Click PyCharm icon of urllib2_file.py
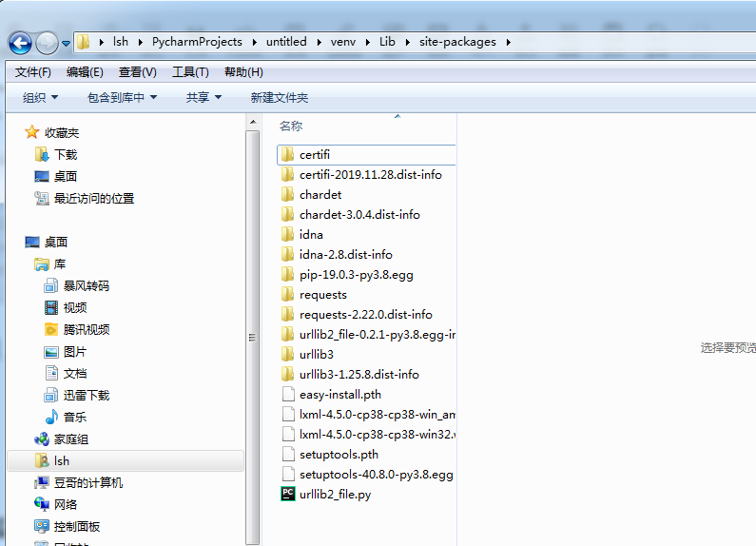 point(288,494)
